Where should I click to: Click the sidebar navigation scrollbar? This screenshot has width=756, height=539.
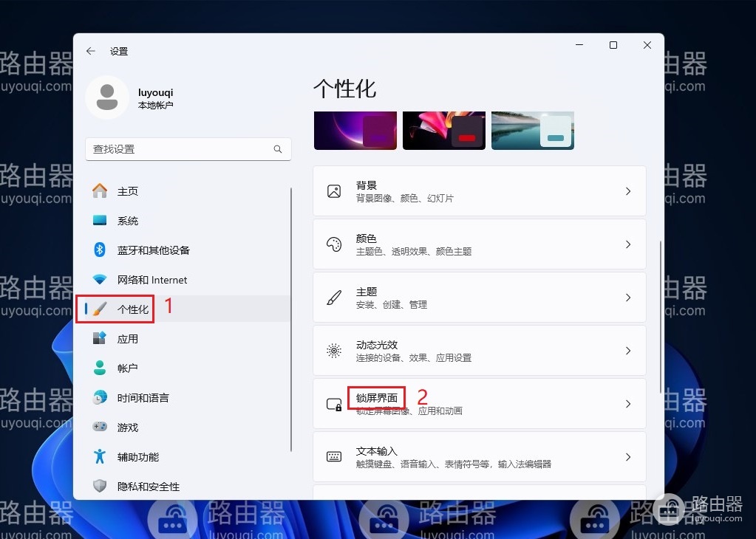291,320
